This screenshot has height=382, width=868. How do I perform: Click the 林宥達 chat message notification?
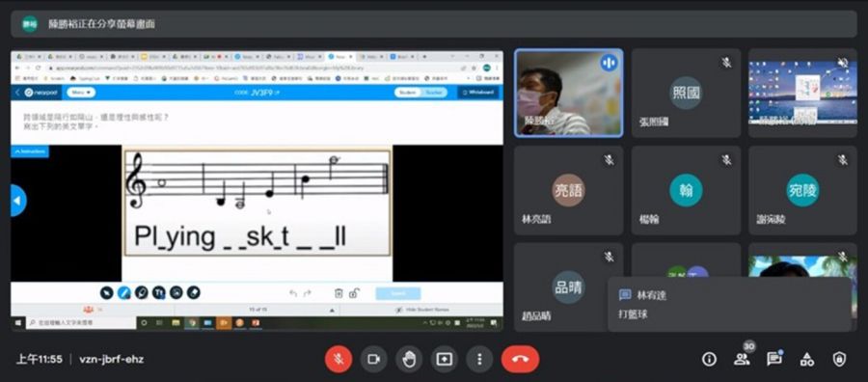(x=729, y=305)
